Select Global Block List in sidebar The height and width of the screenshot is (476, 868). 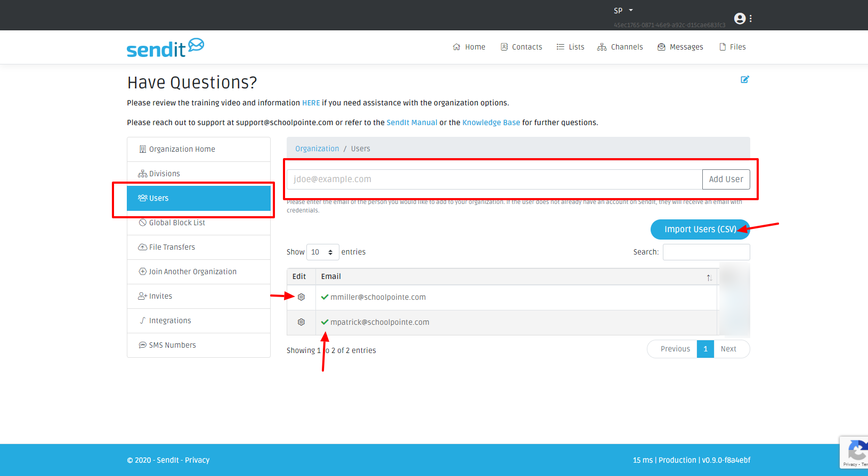(x=177, y=223)
